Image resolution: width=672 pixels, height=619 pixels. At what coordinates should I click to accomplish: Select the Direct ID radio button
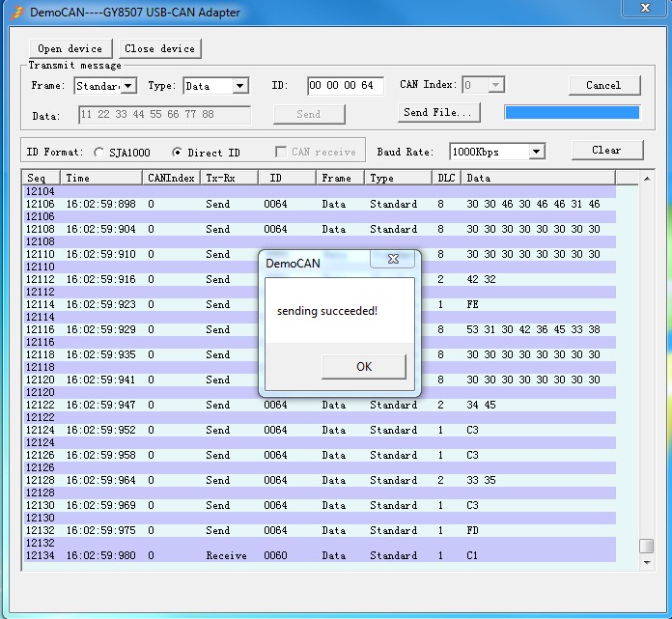[177, 153]
